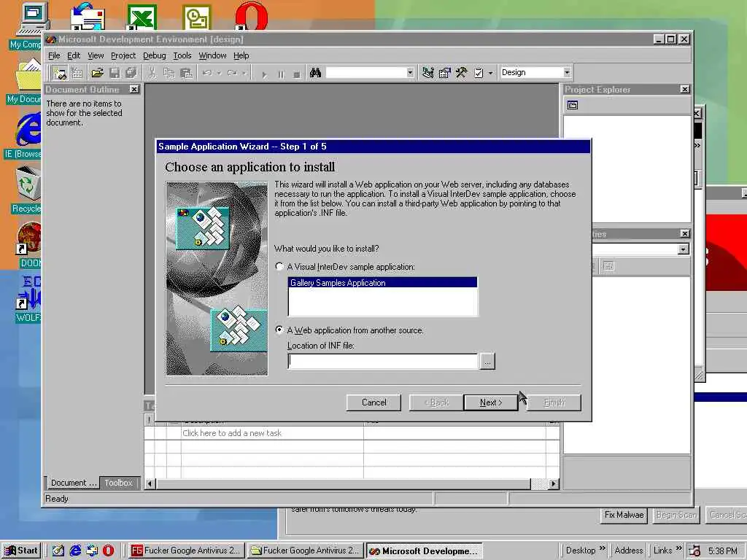The height and width of the screenshot is (560, 747).
Task: Click the Location of INF file input field
Action: pos(382,362)
